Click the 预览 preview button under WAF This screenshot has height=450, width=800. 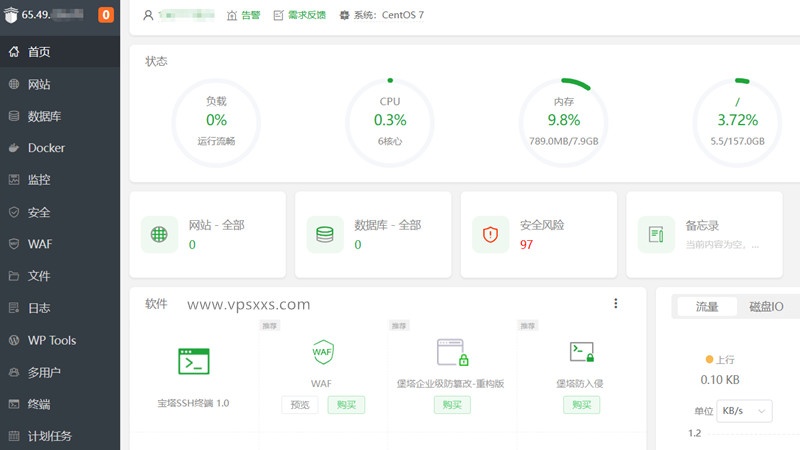(300, 405)
